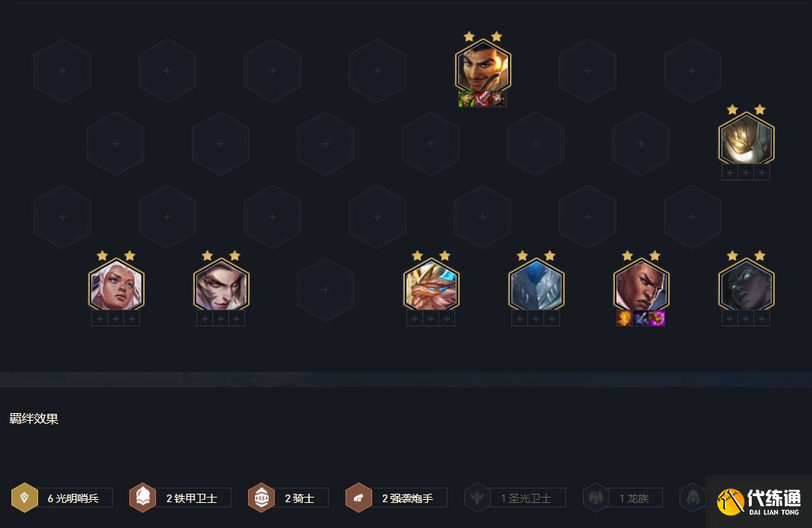
Task: Select the golden dragon champion portrait
Action: (x=431, y=286)
